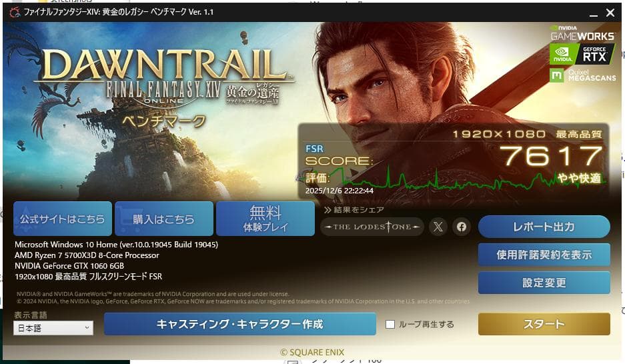Screen dimensions: 625x364
Task: Click the Dawntrail title logo
Action: (x=163, y=77)
